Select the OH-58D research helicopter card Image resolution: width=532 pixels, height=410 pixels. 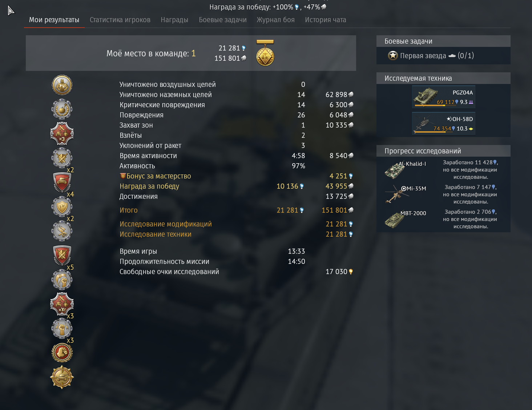click(x=444, y=124)
